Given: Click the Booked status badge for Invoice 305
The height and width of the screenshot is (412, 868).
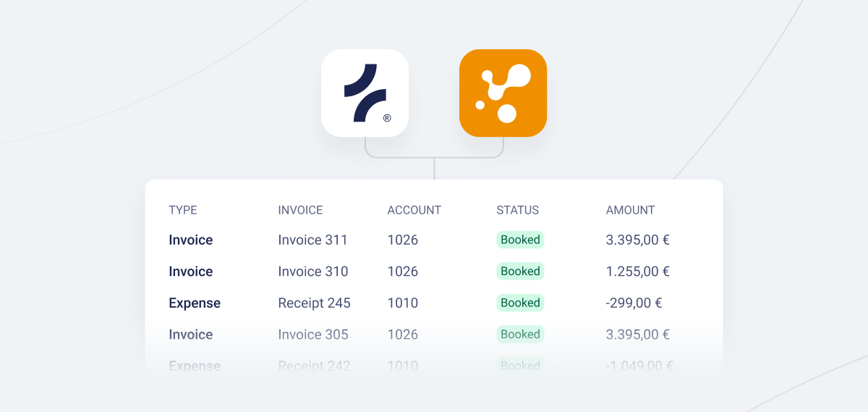Looking at the screenshot, I should point(520,335).
